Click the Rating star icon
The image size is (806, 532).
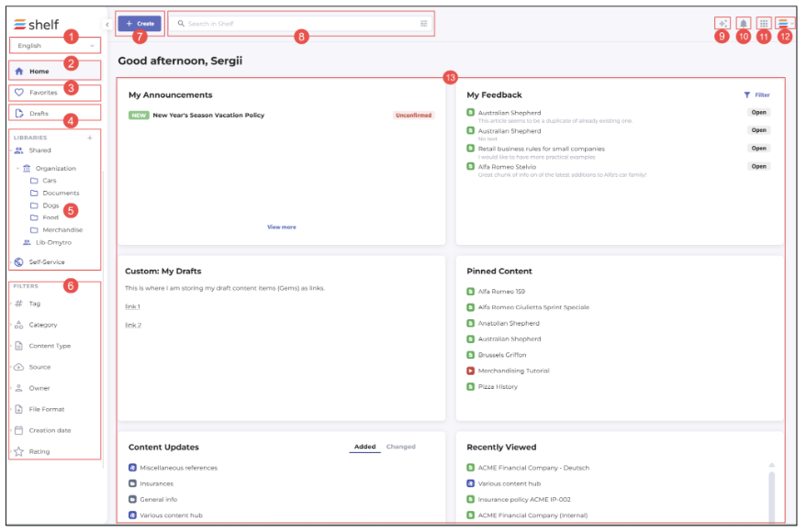[x=19, y=451]
